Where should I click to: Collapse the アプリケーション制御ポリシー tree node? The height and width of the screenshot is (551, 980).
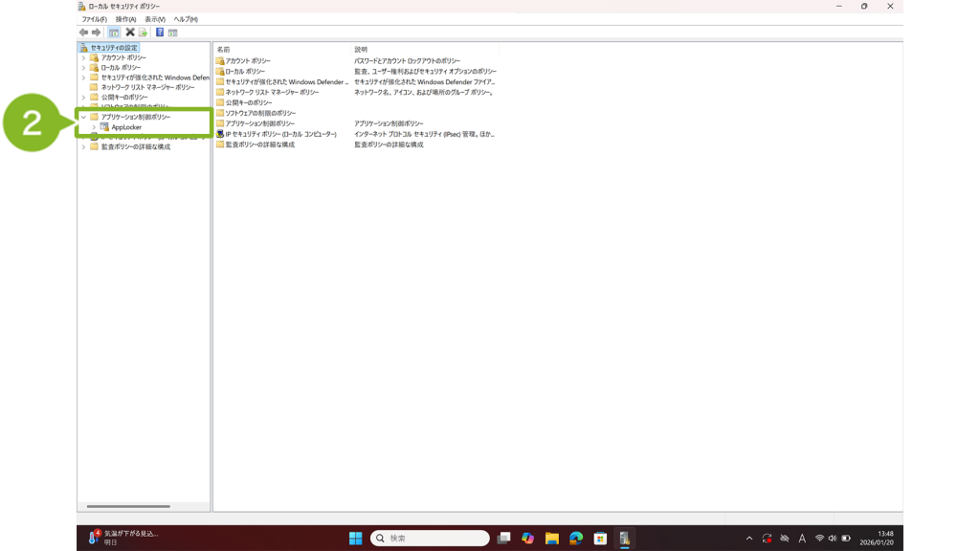83,117
